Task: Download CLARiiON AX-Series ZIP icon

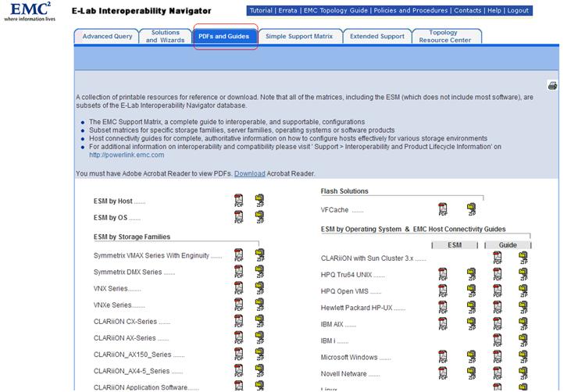Action: [x=260, y=337]
